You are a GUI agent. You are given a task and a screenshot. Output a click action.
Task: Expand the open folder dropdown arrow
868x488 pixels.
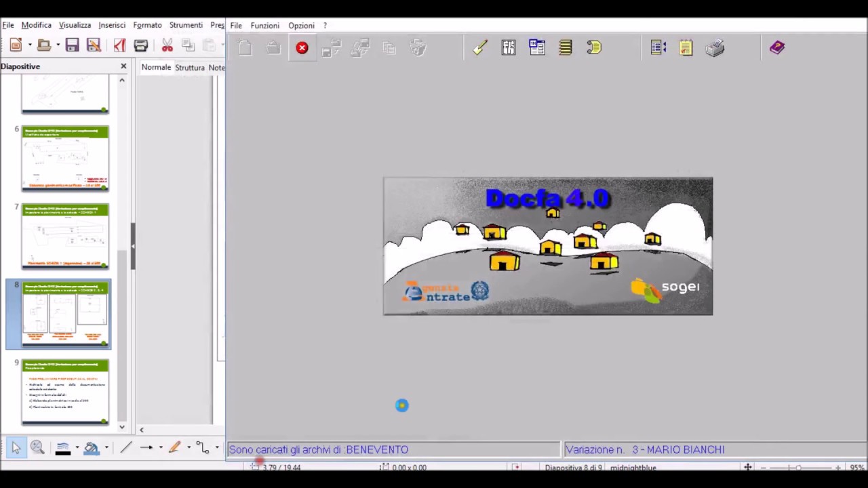(x=58, y=45)
